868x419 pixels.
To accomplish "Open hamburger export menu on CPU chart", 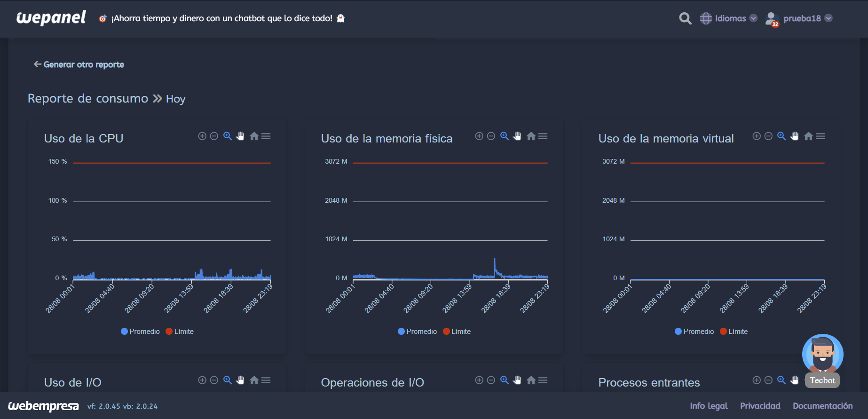I will click(266, 136).
